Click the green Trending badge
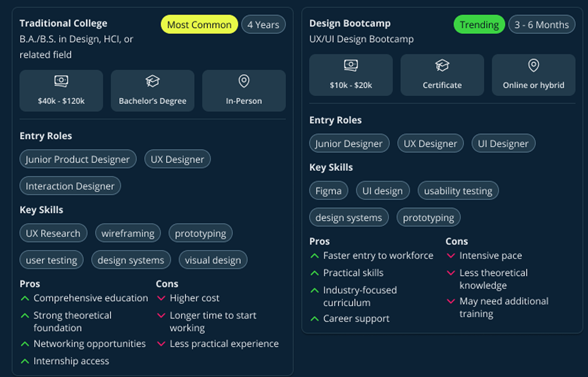This screenshot has width=588, height=377. pos(479,25)
